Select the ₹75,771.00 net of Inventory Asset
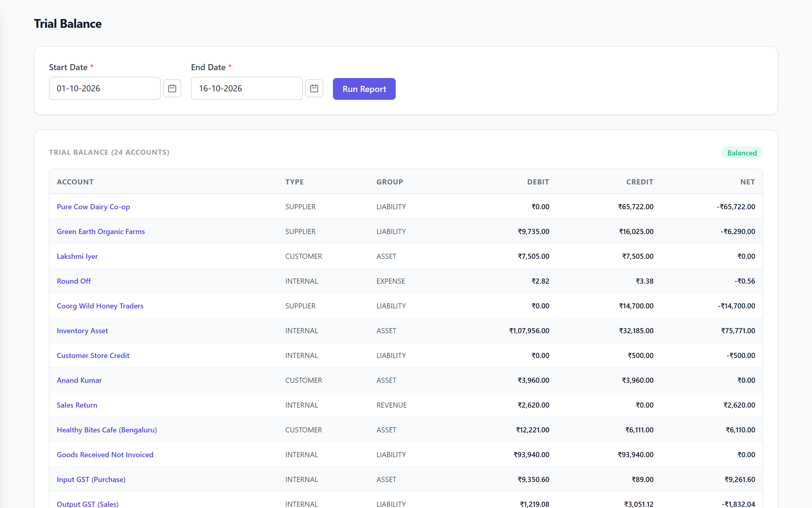This screenshot has height=508, width=812. (x=738, y=331)
